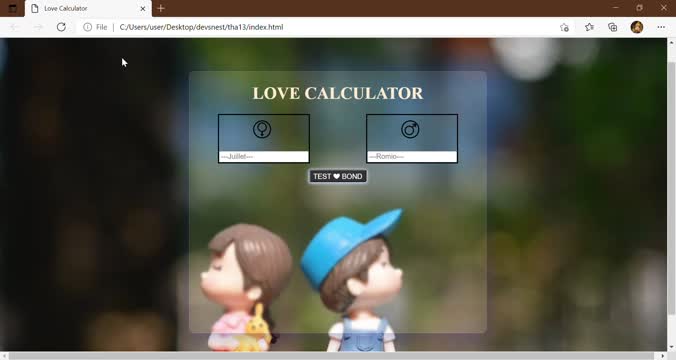Screen dimensions: 676x360
Task: Click the male symbol icon
Action: coord(410,129)
